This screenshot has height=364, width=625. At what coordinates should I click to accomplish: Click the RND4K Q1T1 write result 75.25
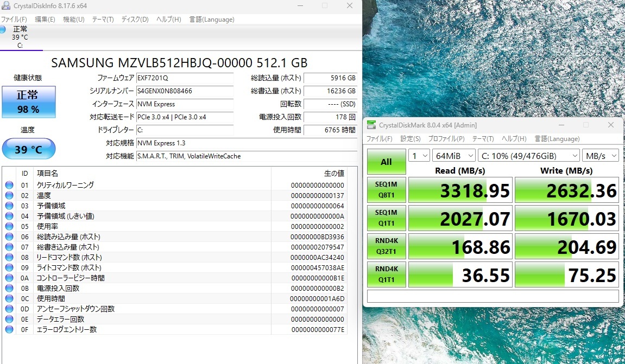[567, 275]
